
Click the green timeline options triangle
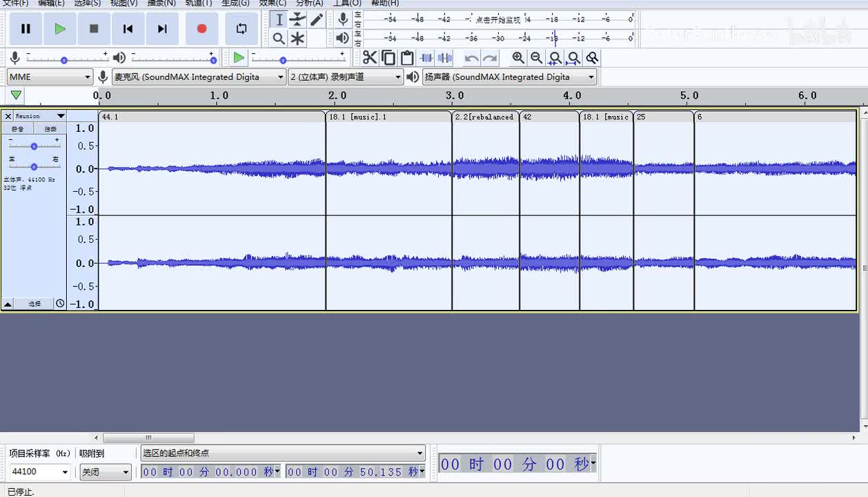16,95
